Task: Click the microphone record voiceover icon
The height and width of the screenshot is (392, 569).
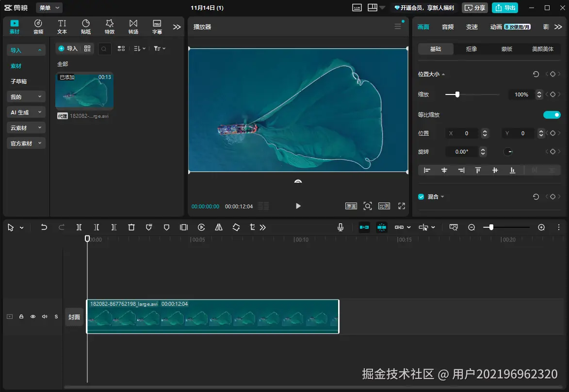Action: (341, 227)
